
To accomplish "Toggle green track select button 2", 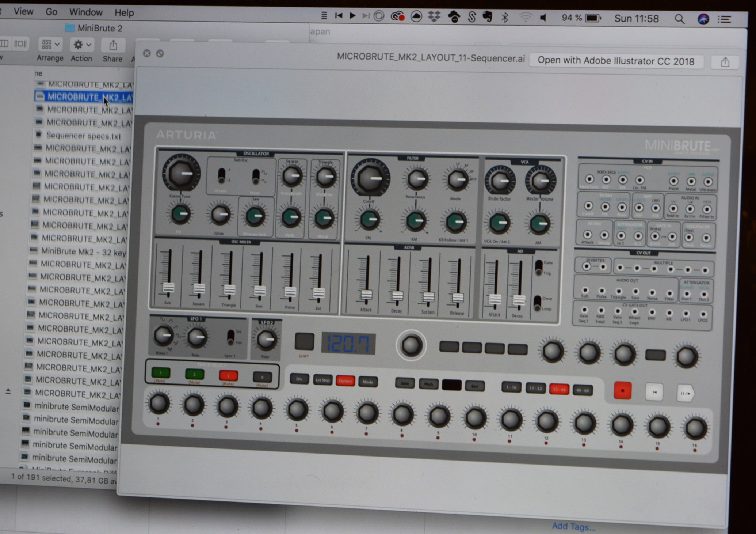I will [x=194, y=374].
